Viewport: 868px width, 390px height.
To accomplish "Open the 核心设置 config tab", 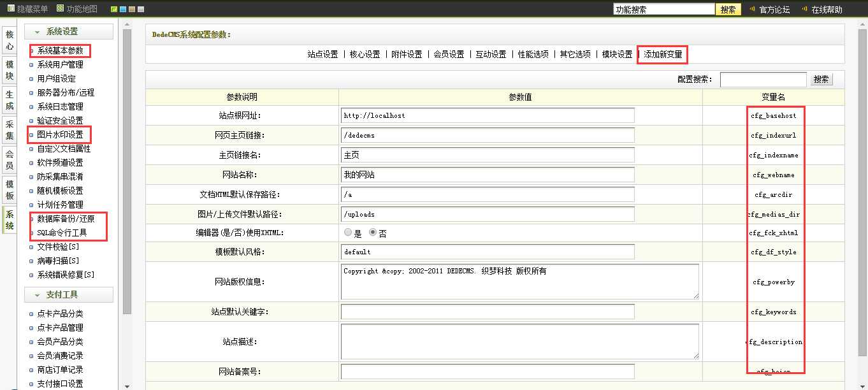I will 365,55.
